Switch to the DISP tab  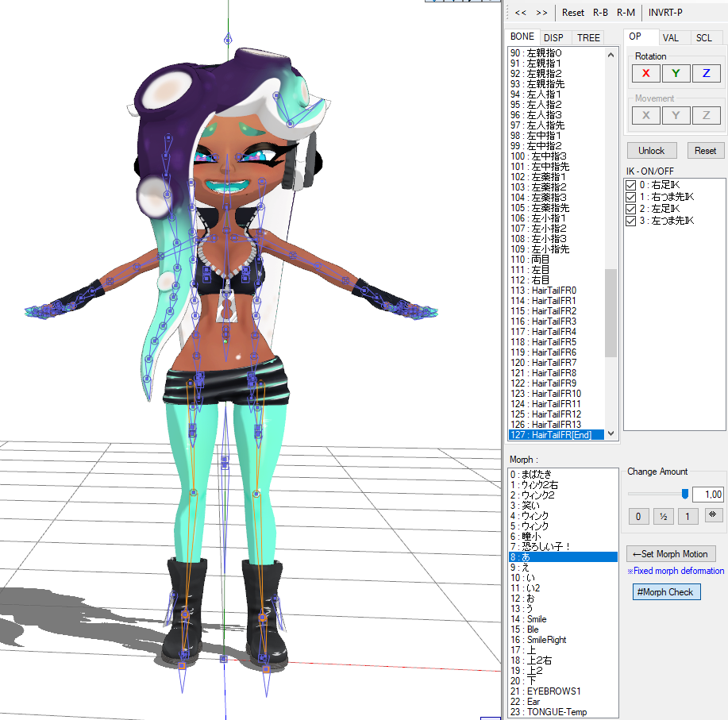(x=553, y=37)
